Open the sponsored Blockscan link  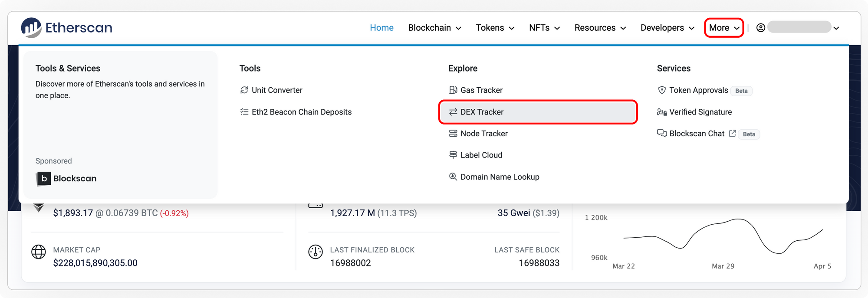pos(66,179)
